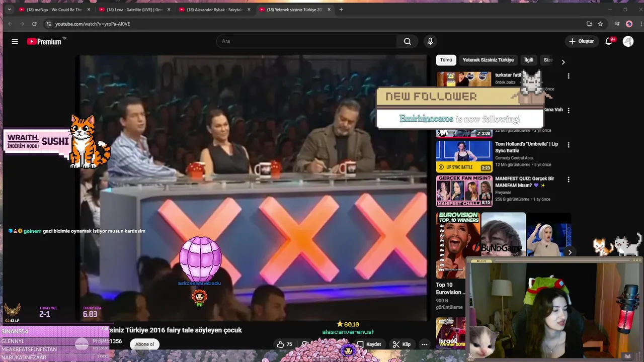Open turkstar fatih video thumbnail

click(x=464, y=79)
